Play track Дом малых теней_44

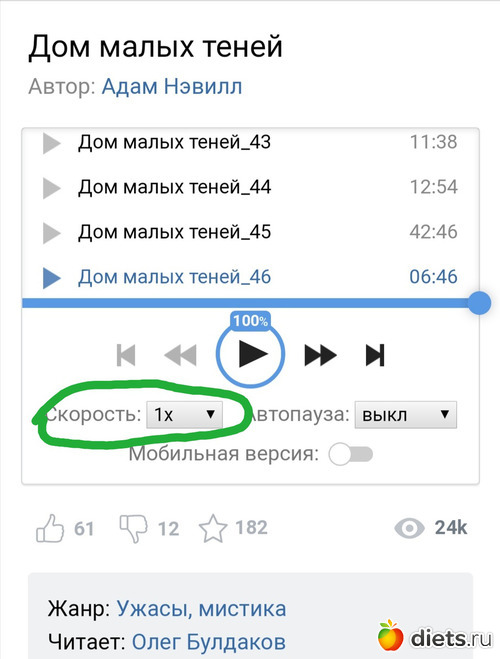click(52, 187)
